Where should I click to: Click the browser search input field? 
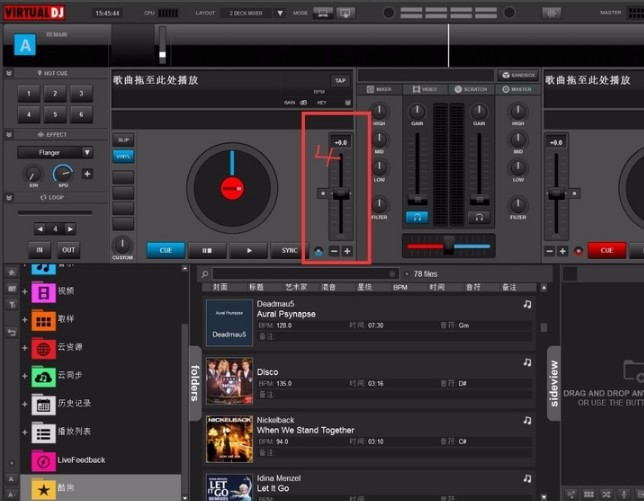click(305, 274)
